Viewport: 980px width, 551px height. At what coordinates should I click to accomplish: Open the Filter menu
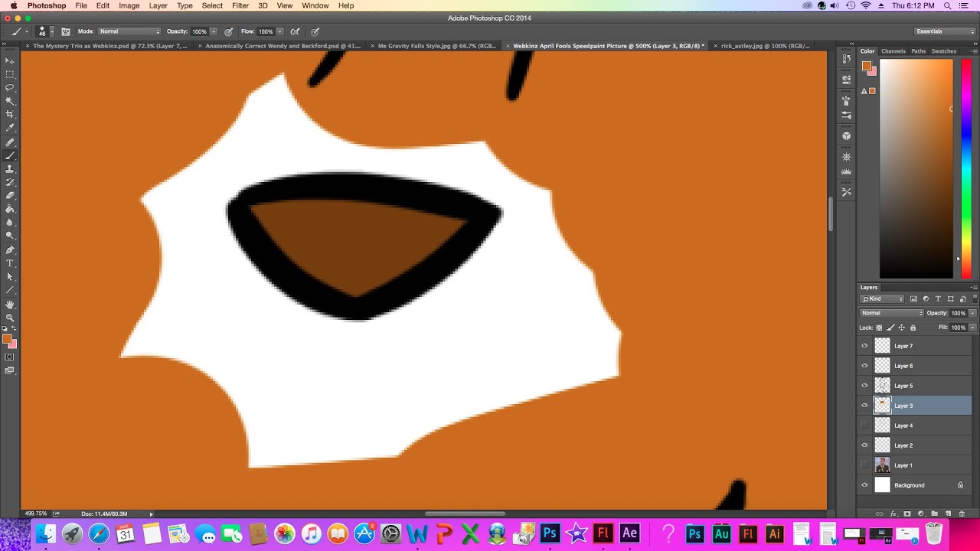tap(240, 5)
